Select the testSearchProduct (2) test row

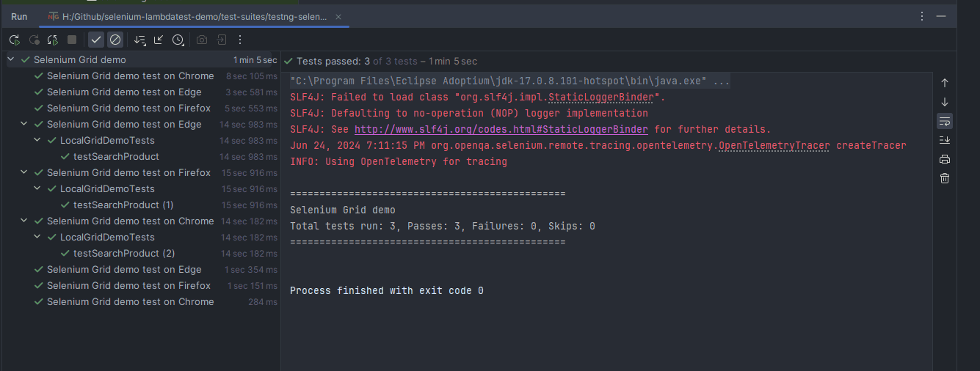[x=142, y=254]
